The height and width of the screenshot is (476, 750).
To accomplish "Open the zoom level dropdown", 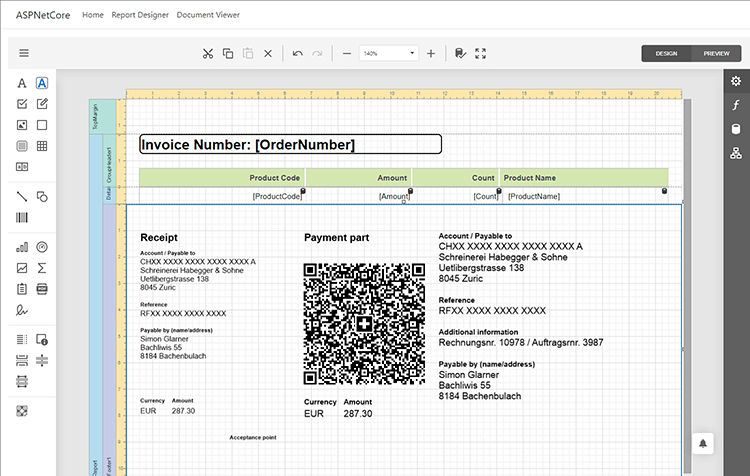I will (389, 53).
